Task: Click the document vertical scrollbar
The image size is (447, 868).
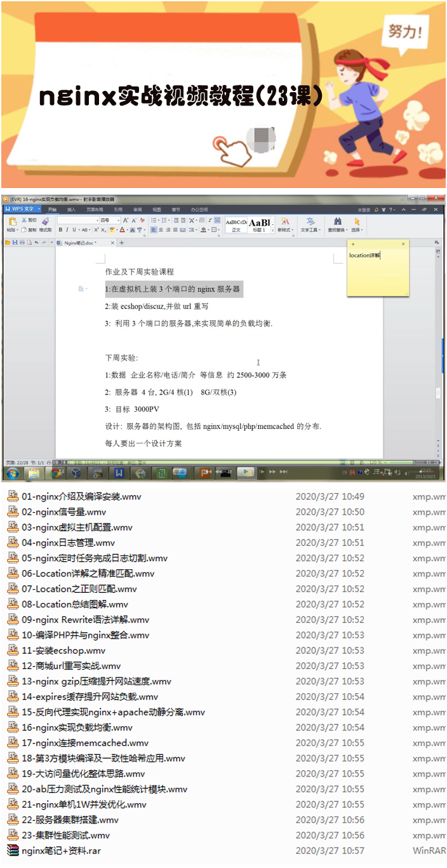Action: point(438,356)
